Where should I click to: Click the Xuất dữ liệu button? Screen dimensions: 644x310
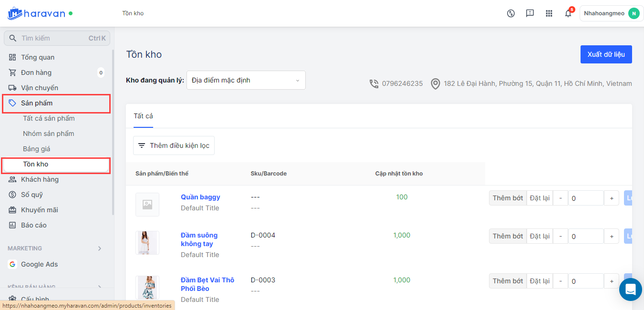(x=606, y=54)
